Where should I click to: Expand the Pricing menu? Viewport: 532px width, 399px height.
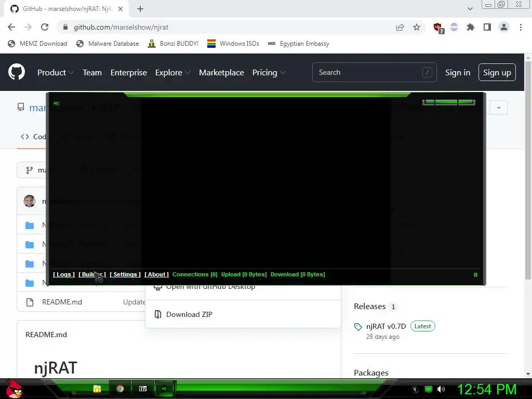click(269, 73)
